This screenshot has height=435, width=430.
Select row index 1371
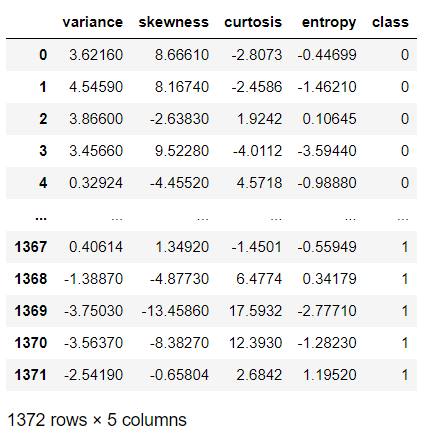coord(31,375)
